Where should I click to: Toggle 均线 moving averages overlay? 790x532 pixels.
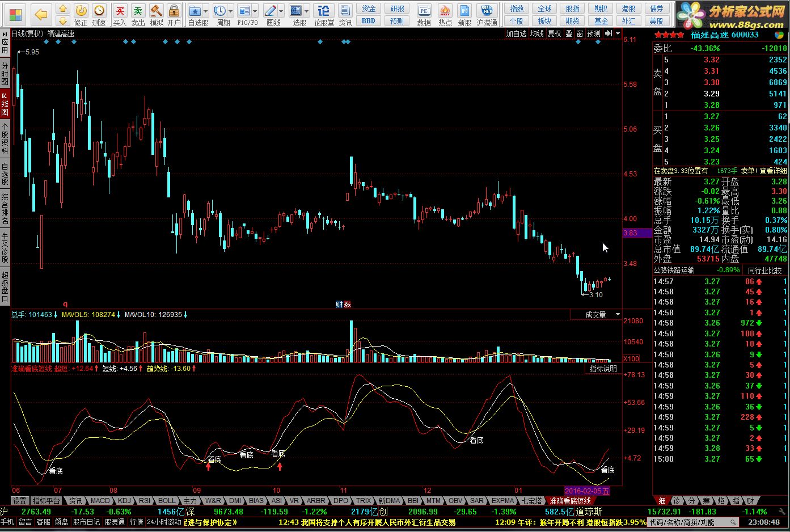coord(536,33)
